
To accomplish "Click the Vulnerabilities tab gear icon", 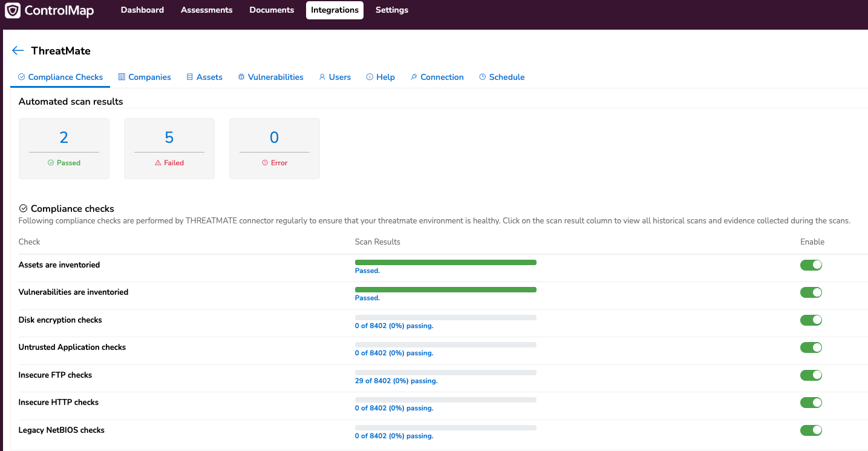I will tap(241, 77).
